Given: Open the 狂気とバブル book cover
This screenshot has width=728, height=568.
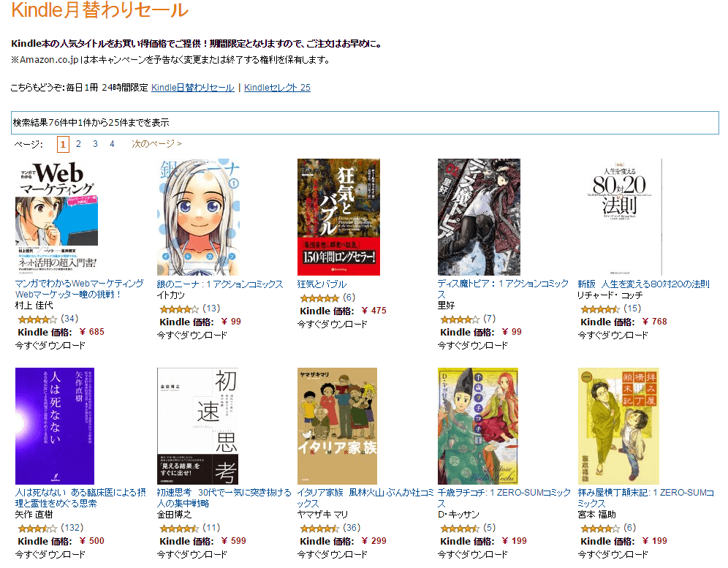Looking at the screenshot, I should [338, 217].
